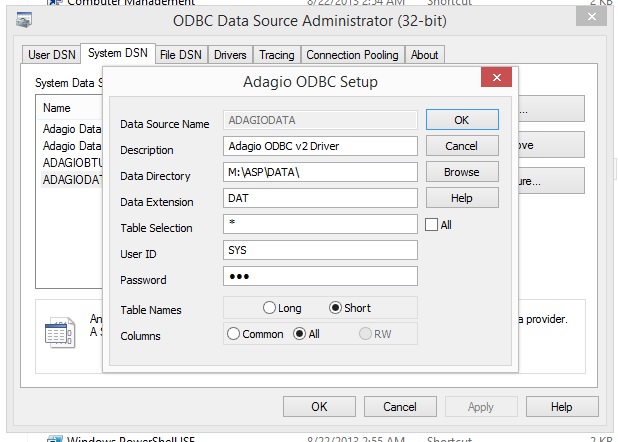
Task: Choose All columns radio button
Action: coord(299,334)
